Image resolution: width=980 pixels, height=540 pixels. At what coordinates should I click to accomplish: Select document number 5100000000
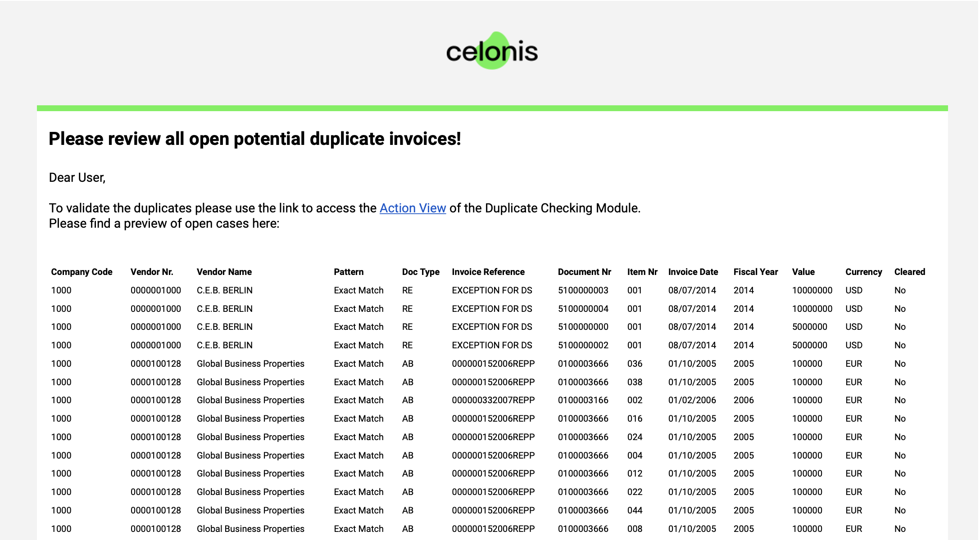point(583,327)
